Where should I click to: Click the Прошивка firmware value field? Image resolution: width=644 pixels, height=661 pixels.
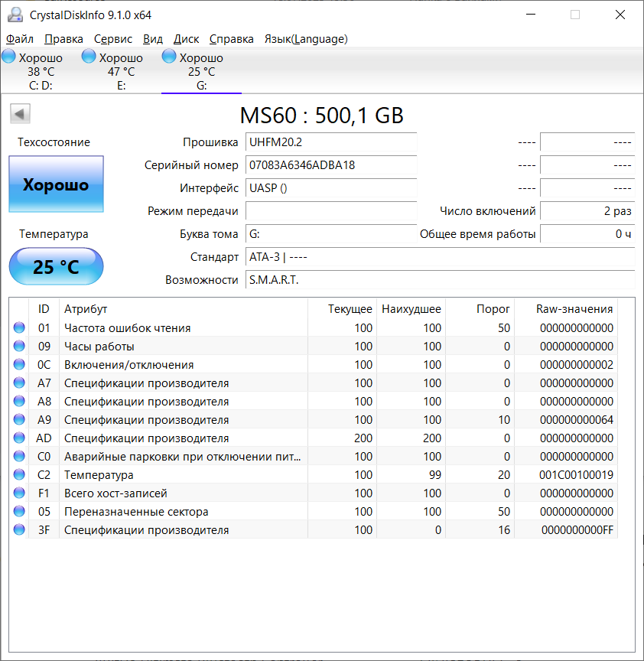330,142
